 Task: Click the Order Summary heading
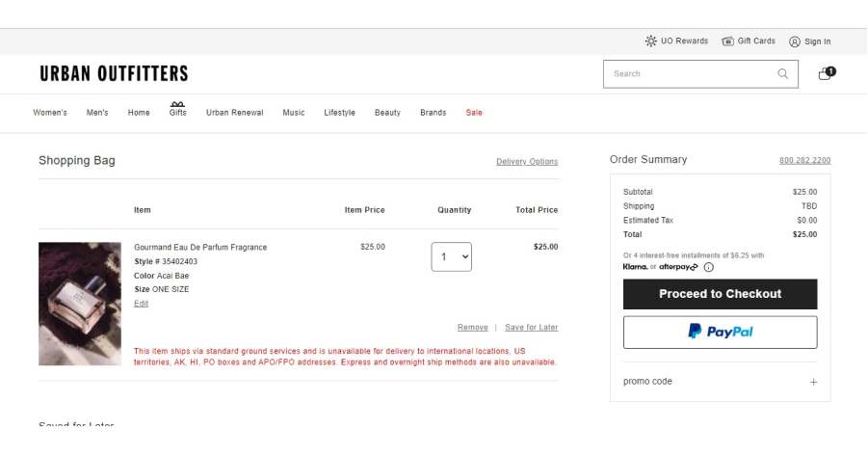tap(648, 159)
